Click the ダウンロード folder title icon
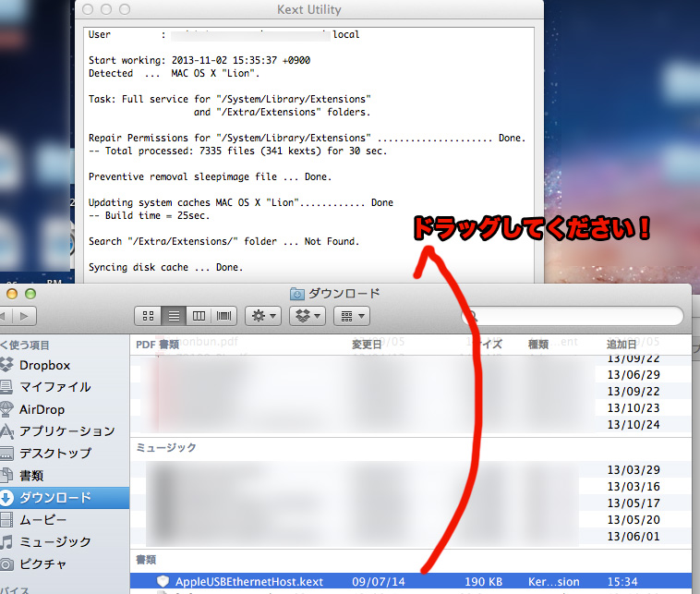The image size is (700, 594). point(296,294)
